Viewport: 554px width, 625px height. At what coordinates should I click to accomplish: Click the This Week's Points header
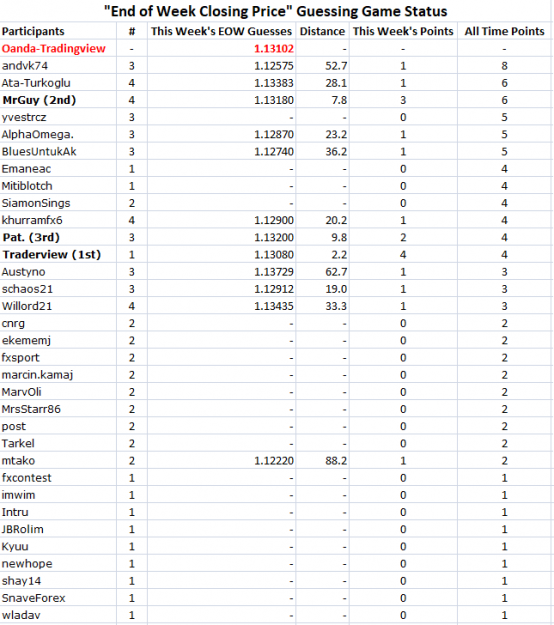403,31
